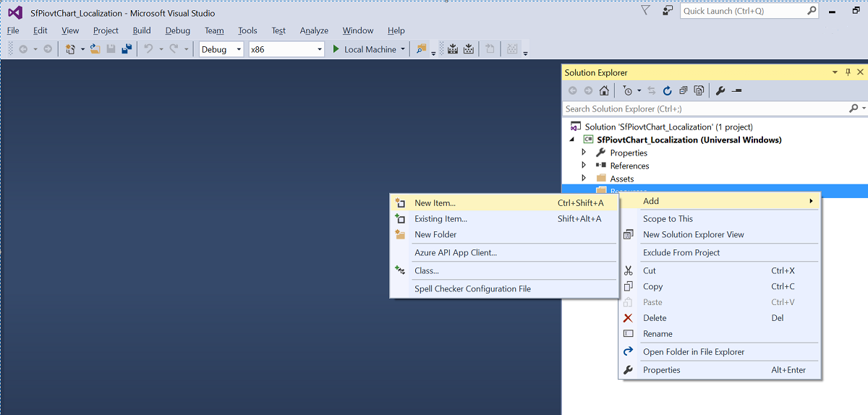Viewport: 868px width, 415px height.
Task: Expand the References tree node
Action: pos(584,166)
